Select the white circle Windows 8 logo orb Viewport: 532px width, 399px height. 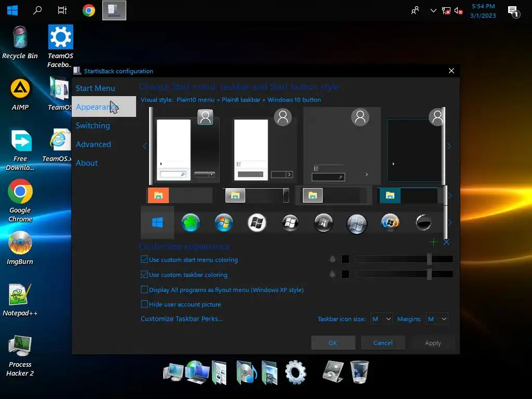click(257, 222)
